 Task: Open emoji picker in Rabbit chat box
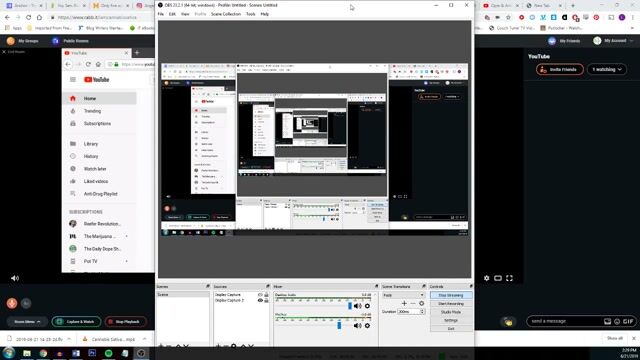(x=617, y=321)
